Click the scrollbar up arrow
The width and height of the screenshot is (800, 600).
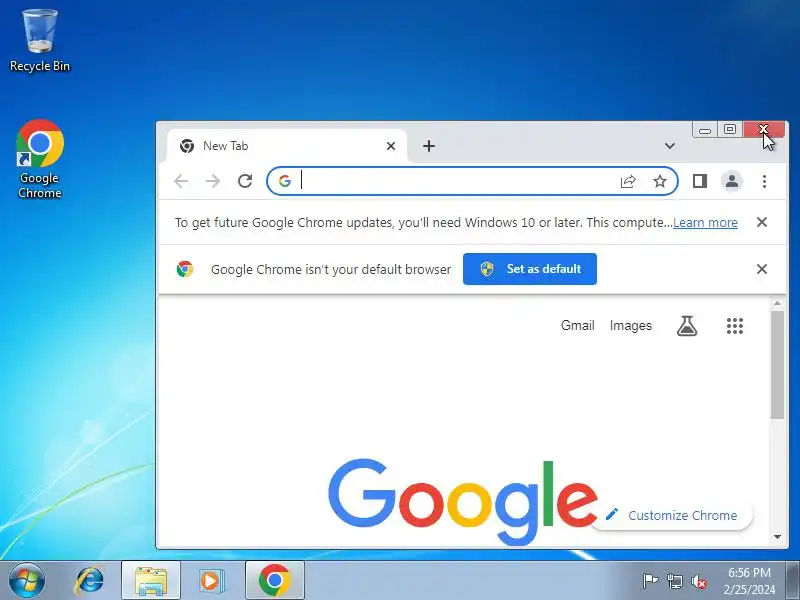tap(777, 303)
